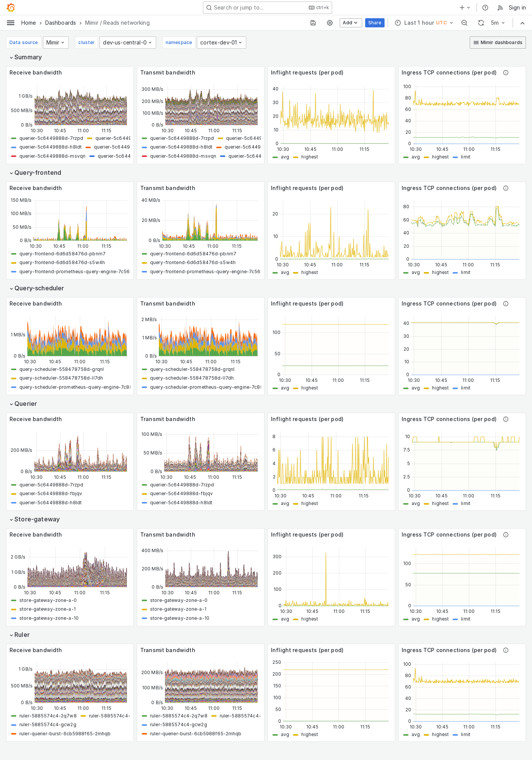Go to Dashboards breadcrumb
The height and width of the screenshot is (760, 532).
pos(60,23)
